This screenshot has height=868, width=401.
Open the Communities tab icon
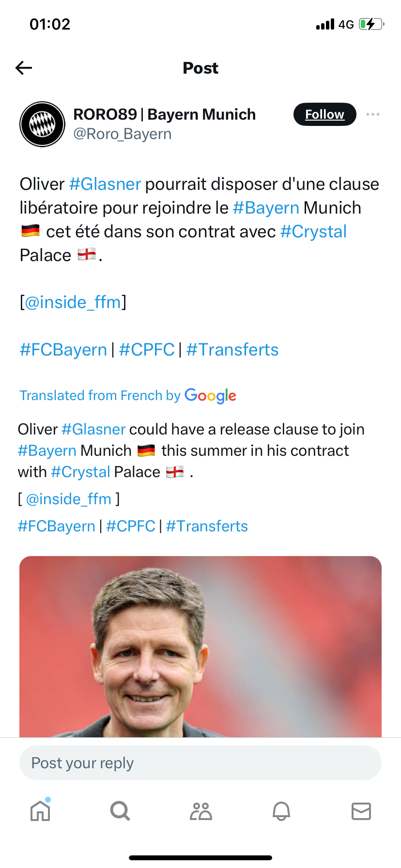pos(201,811)
